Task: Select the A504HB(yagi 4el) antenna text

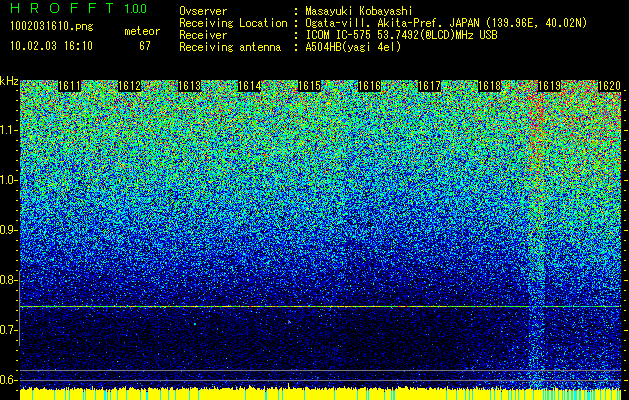Action: [x=353, y=47]
